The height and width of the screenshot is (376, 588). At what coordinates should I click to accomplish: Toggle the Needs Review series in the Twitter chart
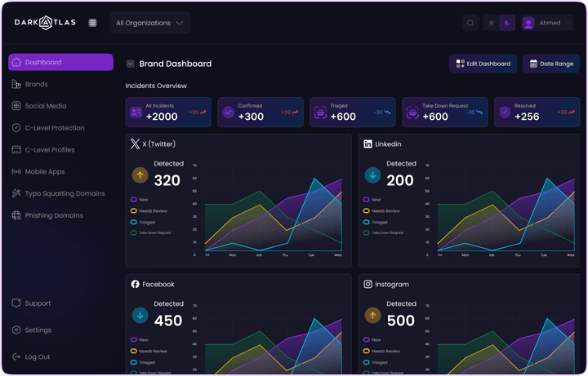pyautogui.click(x=134, y=211)
